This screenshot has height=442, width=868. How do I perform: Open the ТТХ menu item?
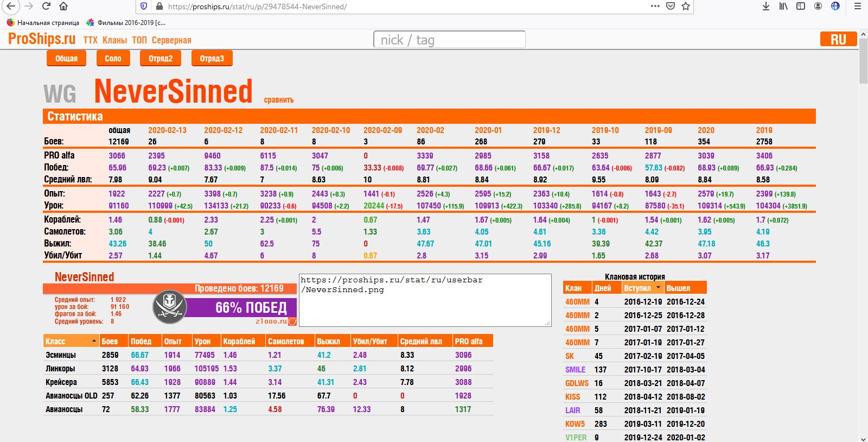91,40
